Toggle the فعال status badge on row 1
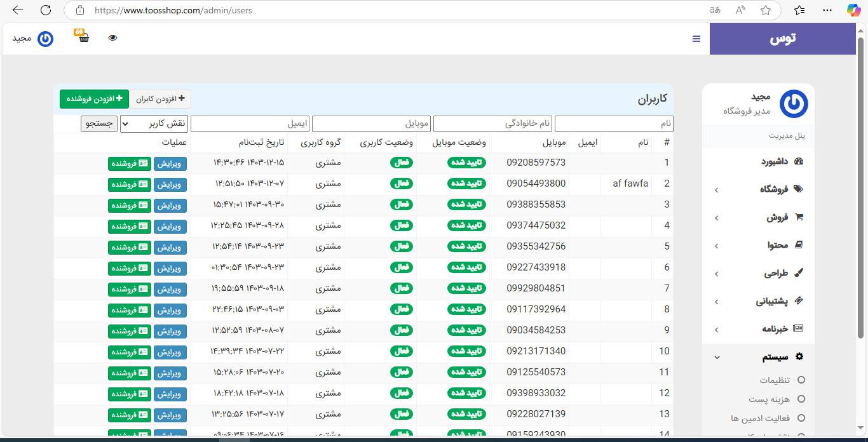Viewport: 868px width, 442px height. (402, 163)
